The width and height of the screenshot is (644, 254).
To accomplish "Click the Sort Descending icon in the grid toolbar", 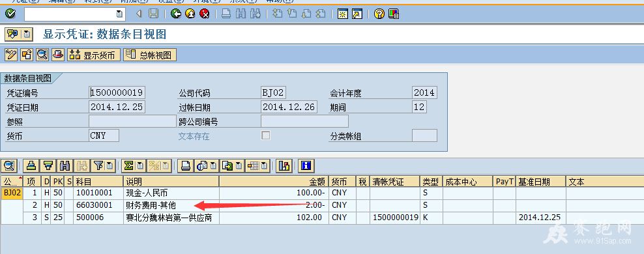I will pyautogui.click(x=48, y=166).
